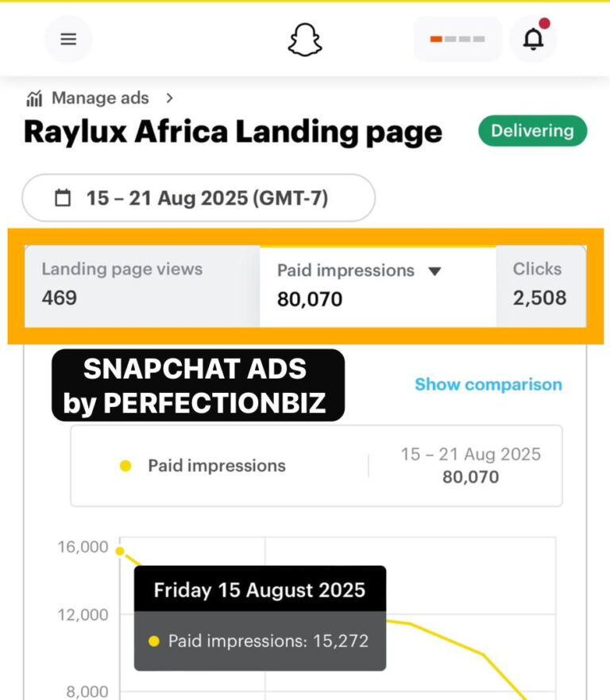Click the calendar icon in date picker
Image resolution: width=610 pixels, height=700 pixels.
coord(63,198)
